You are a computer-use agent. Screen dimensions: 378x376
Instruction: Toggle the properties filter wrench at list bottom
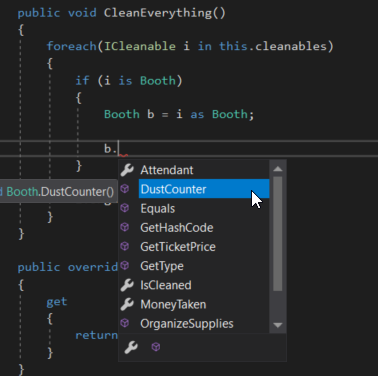click(131, 347)
